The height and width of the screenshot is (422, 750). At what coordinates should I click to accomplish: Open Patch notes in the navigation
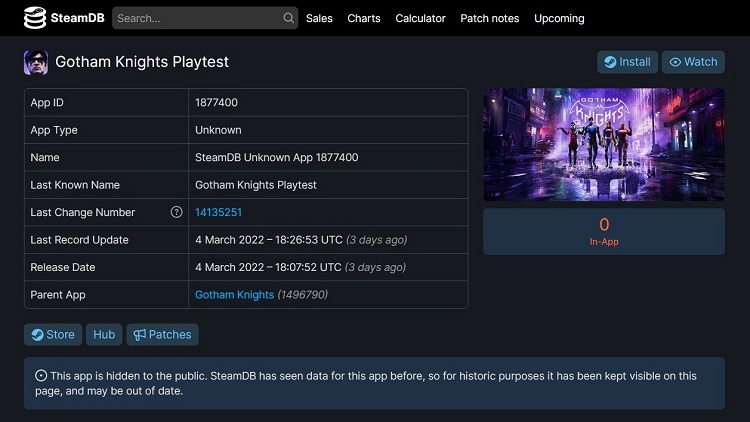489,18
